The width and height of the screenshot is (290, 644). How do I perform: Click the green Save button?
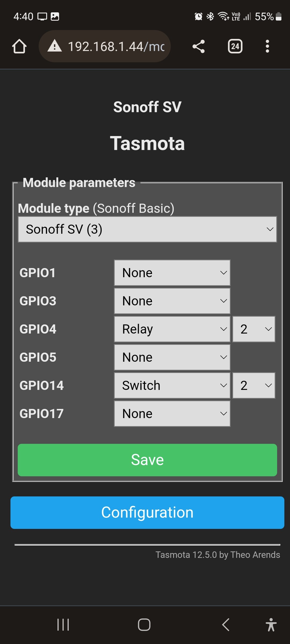[x=147, y=460]
